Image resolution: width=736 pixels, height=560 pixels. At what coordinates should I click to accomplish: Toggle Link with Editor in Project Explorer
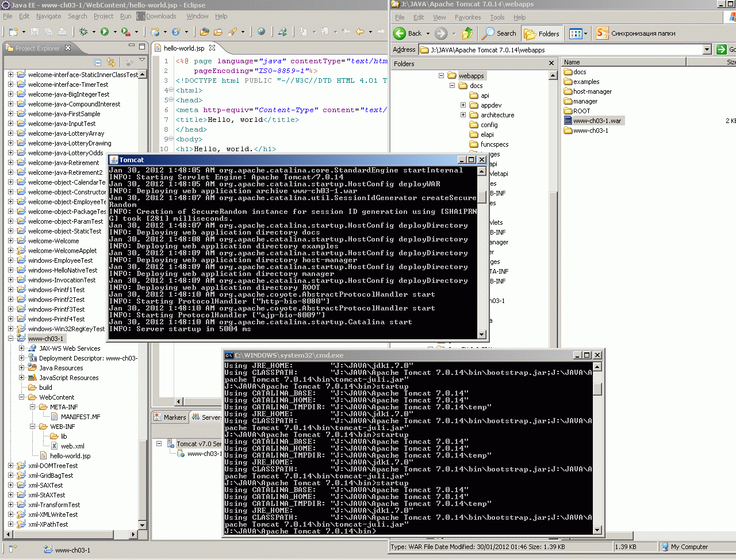click(111, 62)
